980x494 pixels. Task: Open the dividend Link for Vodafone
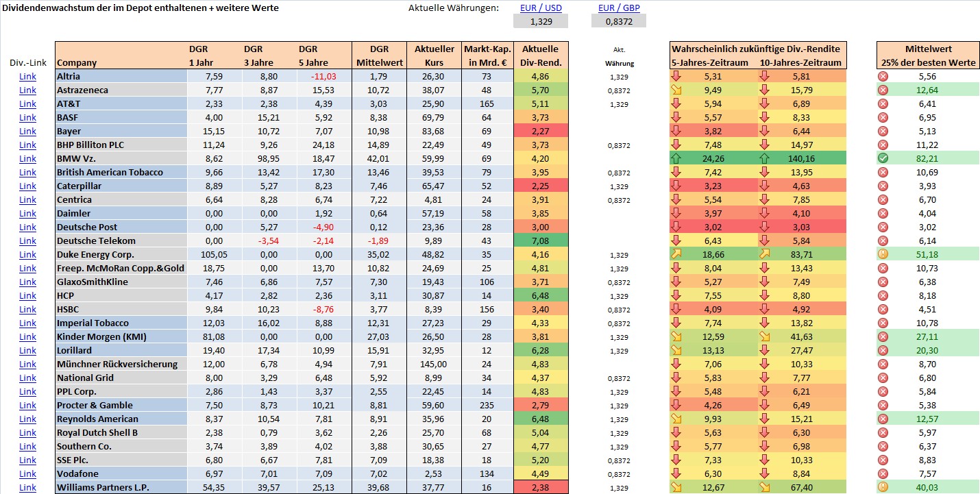[x=27, y=473]
